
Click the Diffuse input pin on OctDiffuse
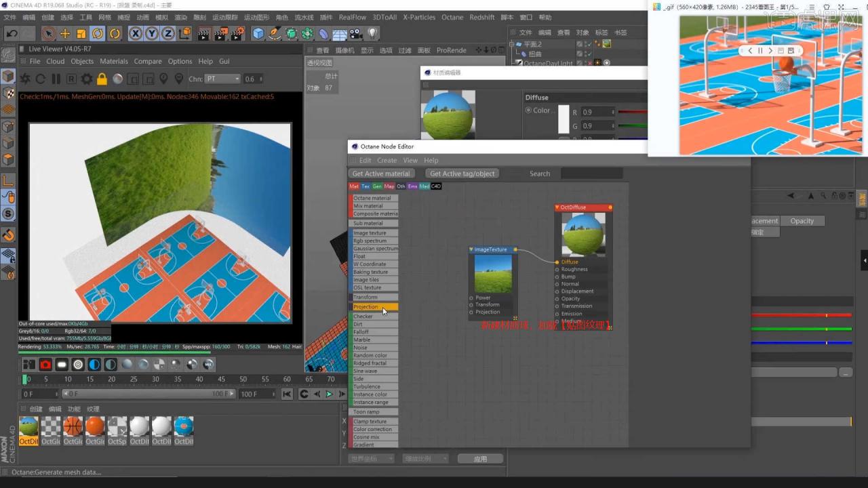(x=557, y=262)
